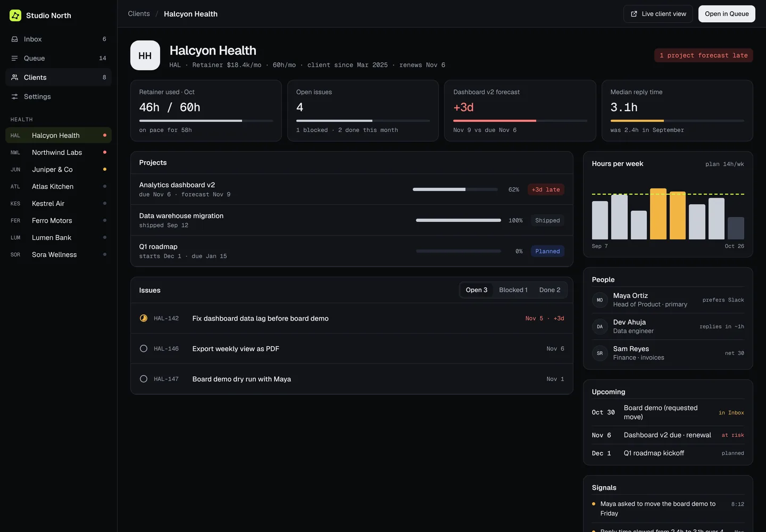Screen dimensions: 766x532
Task: Click the Median reply time stat card
Action: [x=677, y=111]
